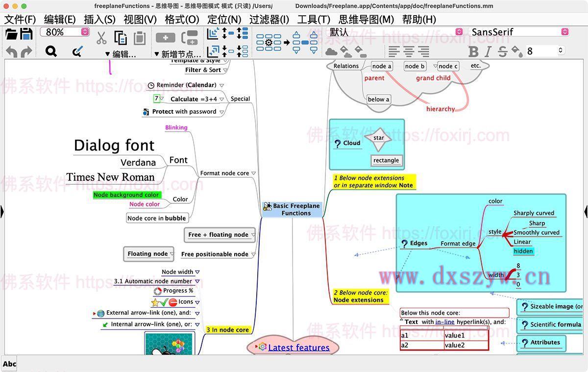588x372 pixels.
Task: Open the 插入(S) menu
Action: 99,19
